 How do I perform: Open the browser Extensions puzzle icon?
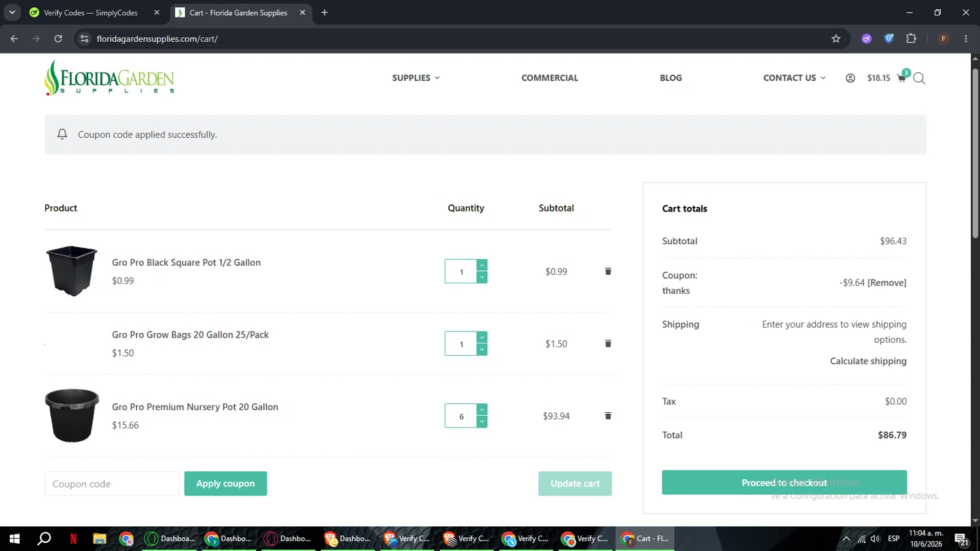coord(911,39)
